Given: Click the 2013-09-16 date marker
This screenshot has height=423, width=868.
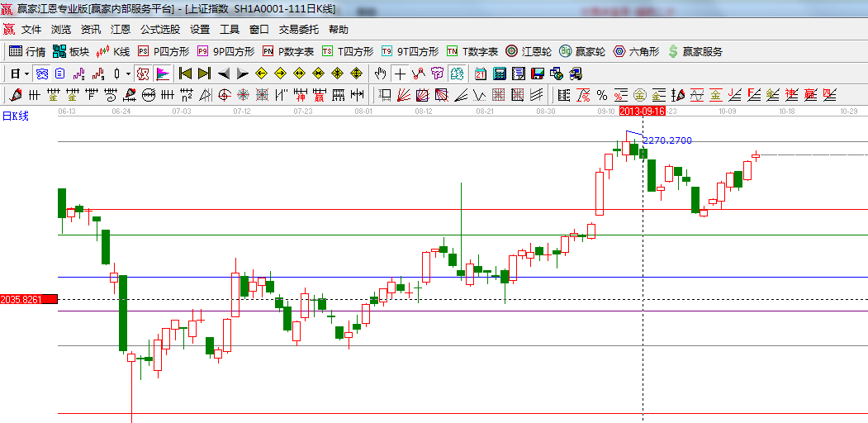Looking at the screenshot, I should pos(643,110).
